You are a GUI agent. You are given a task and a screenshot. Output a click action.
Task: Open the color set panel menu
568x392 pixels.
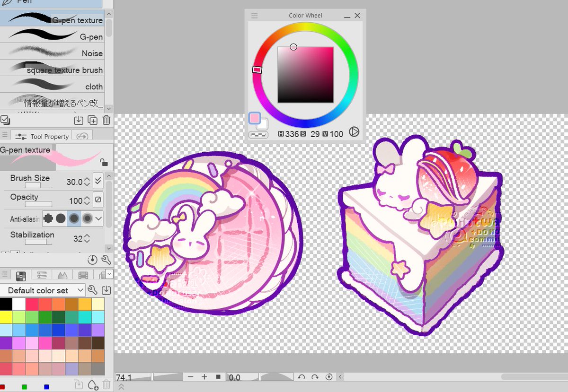[x=5, y=274]
